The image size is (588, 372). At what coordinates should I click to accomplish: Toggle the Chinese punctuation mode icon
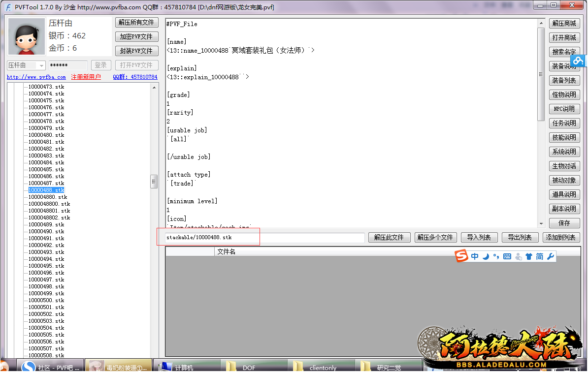pyautogui.click(x=496, y=256)
